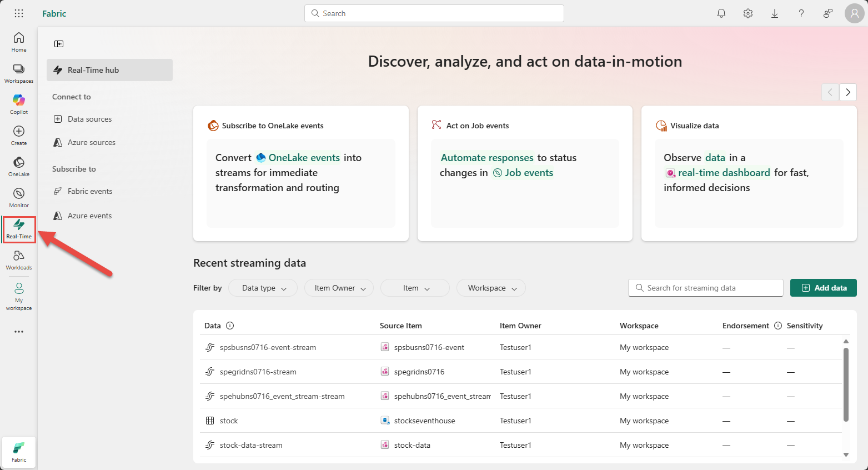Click the Fabric title in header
The width and height of the screenshot is (868, 470).
(x=54, y=13)
